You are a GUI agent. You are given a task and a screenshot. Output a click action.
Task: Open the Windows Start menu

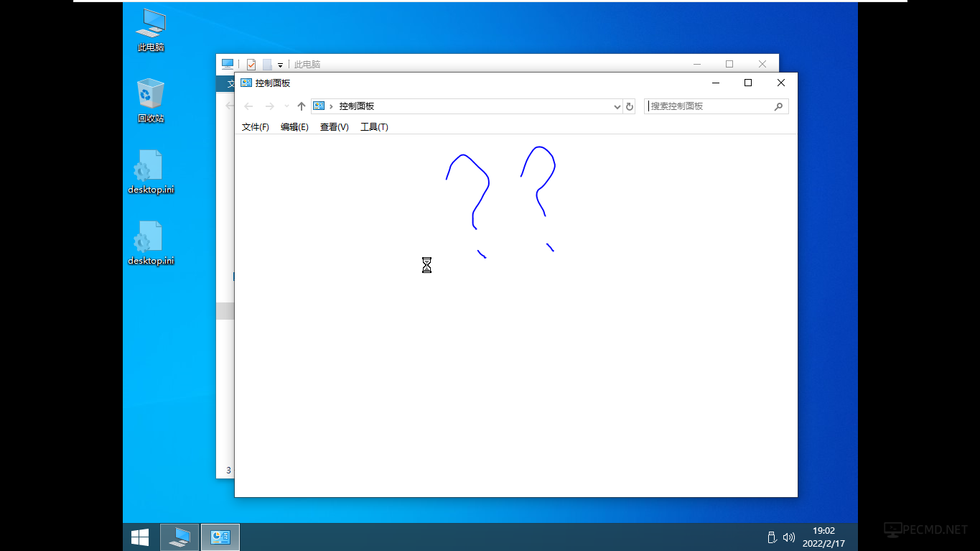[x=140, y=537]
